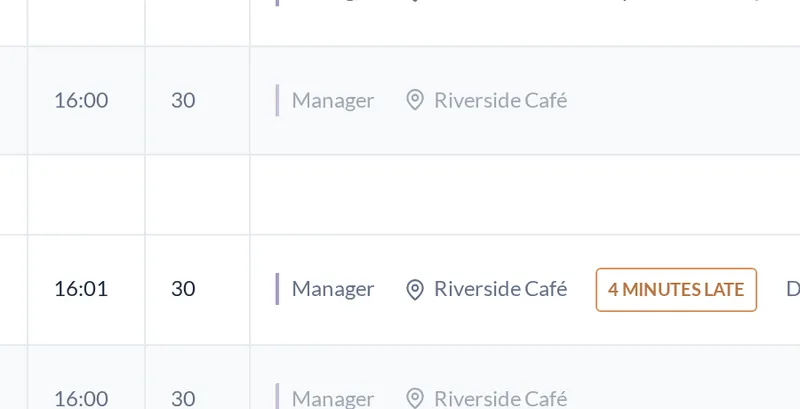Select the 16:00 time above the blank row

[81, 100]
